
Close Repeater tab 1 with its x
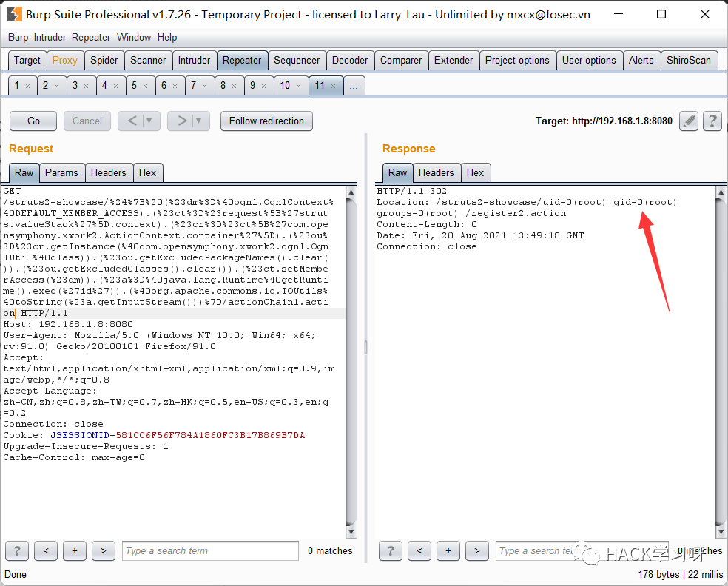point(28,86)
